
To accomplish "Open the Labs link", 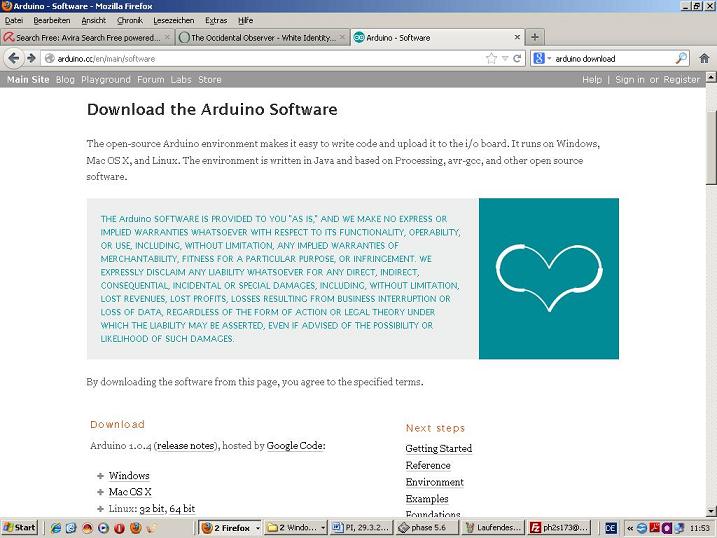I will click(181, 80).
